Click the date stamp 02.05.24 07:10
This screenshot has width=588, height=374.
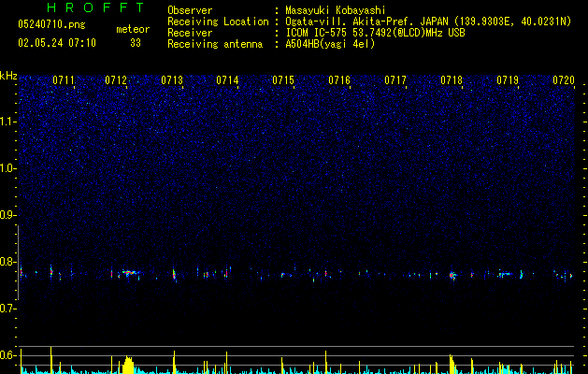click(x=57, y=43)
